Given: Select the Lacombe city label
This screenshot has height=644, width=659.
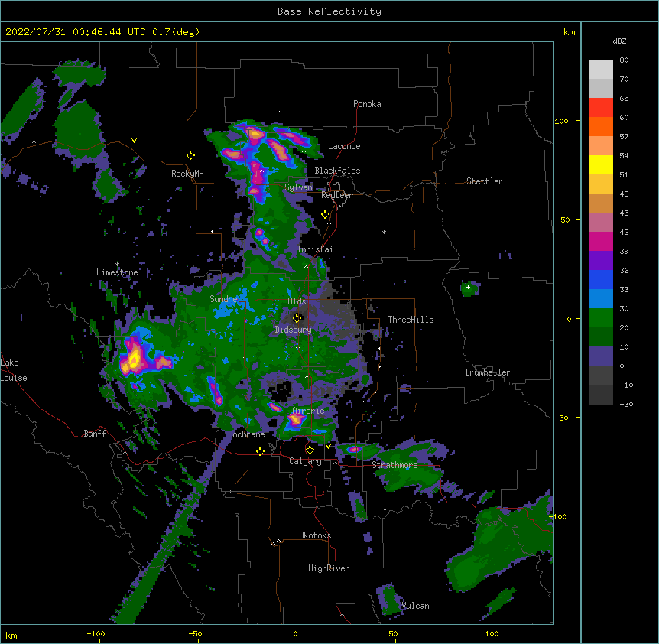Looking at the screenshot, I should (x=344, y=146).
